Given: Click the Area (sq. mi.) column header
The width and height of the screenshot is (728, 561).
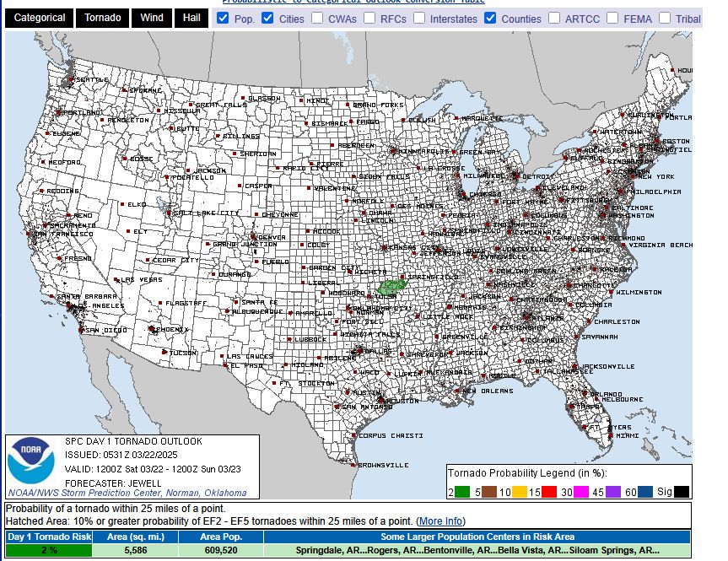Looking at the screenshot, I should [136, 537].
